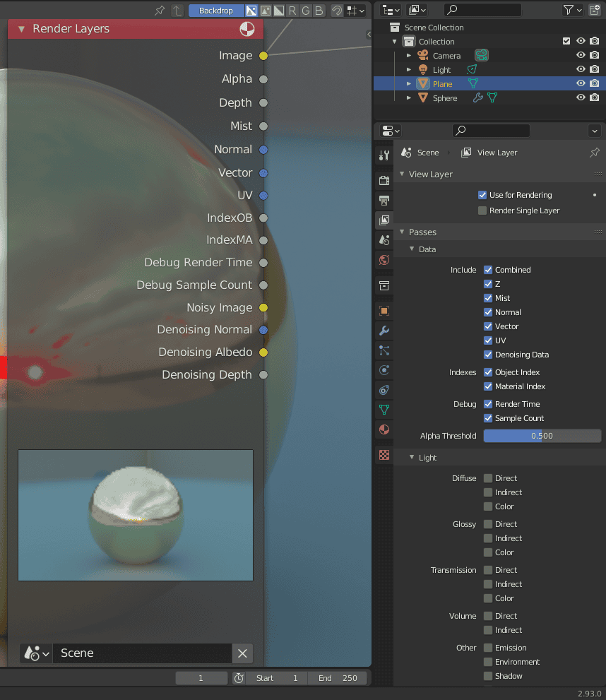The image size is (606, 700).
Task: Open the Physics Properties tab
Action: click(x=384, y=369)
